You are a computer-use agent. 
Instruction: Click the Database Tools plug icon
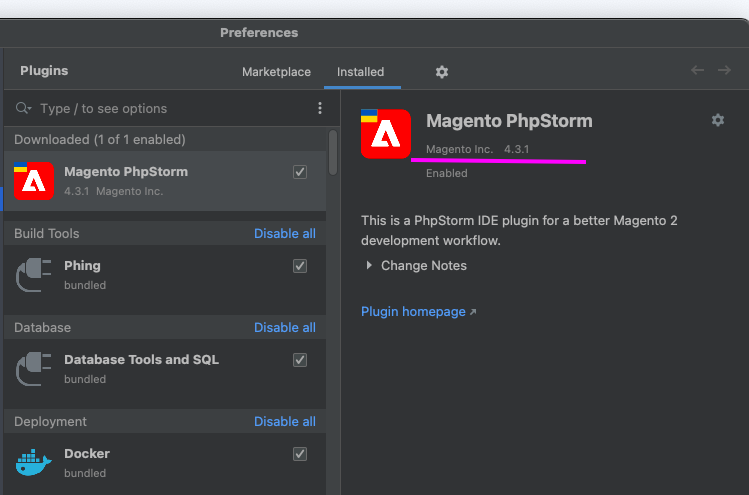tap(33, 369)
